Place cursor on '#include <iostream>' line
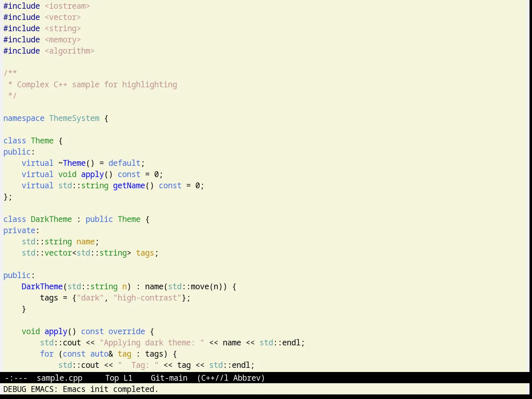 point(47,6)
